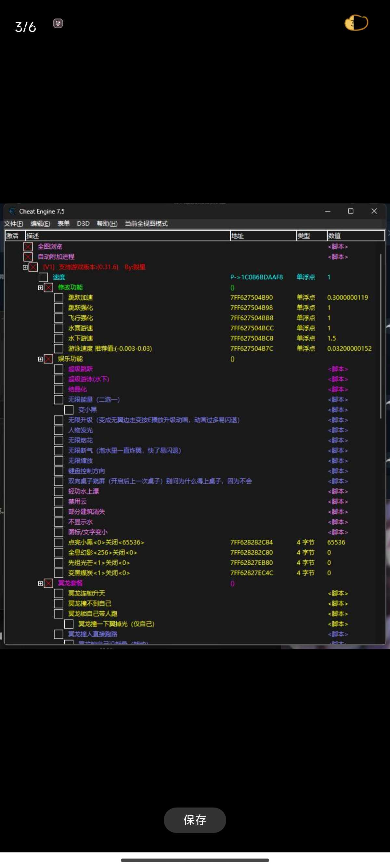Enable the 冥龙连锁升天 checkbox
The width and height of the screenshot is (390, 868).
58,593
